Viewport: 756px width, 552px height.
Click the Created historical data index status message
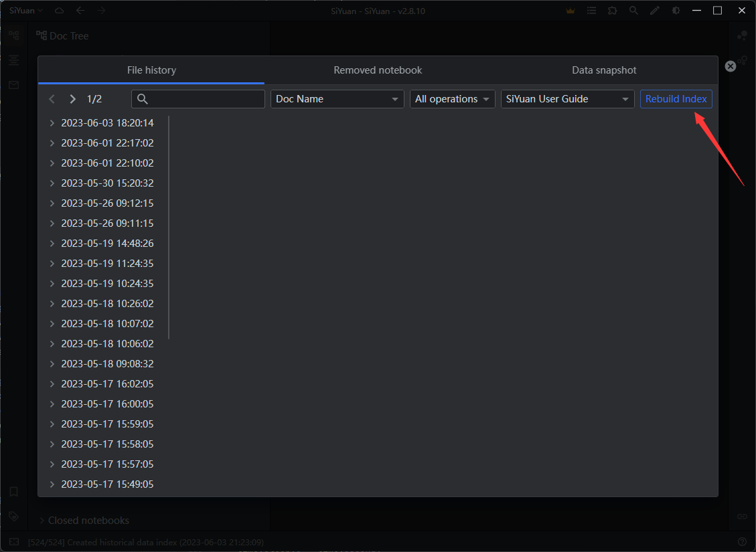[145, 543]
